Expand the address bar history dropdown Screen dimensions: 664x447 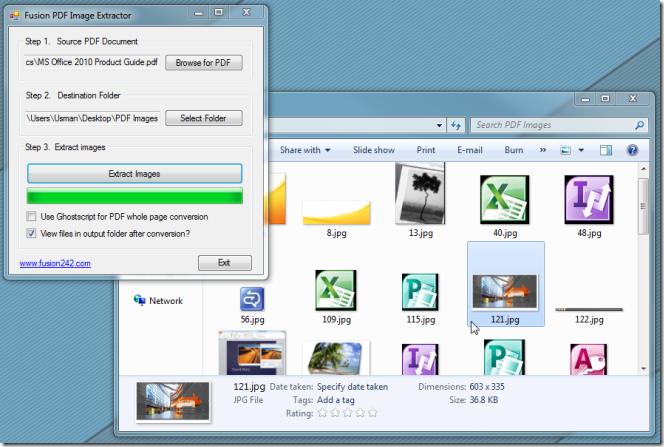pos(439,125)
